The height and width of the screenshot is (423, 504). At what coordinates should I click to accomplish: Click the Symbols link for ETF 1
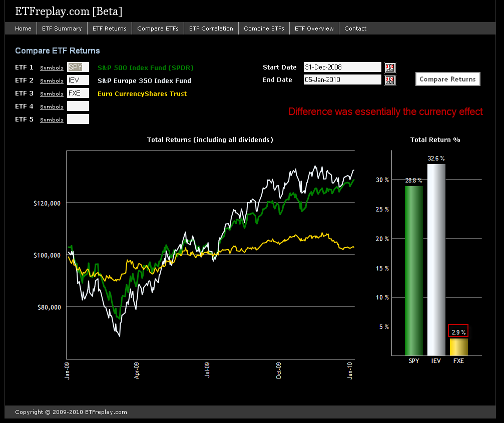point(52,68)
